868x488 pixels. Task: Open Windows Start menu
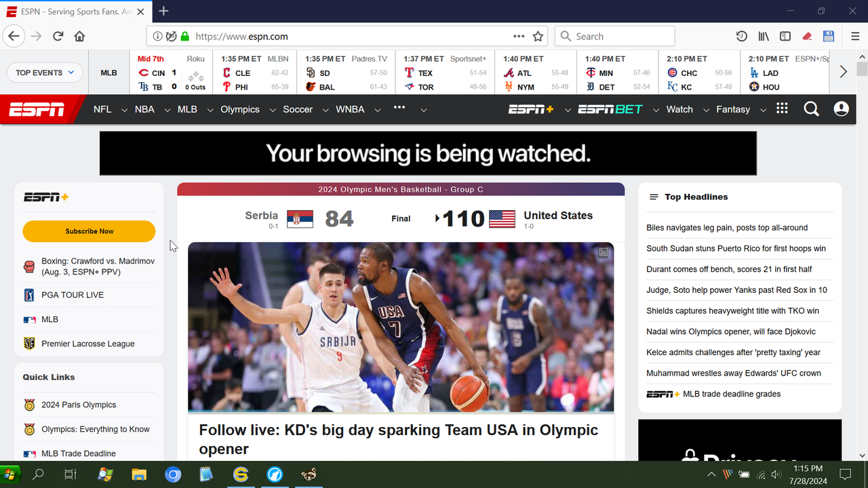10,474
